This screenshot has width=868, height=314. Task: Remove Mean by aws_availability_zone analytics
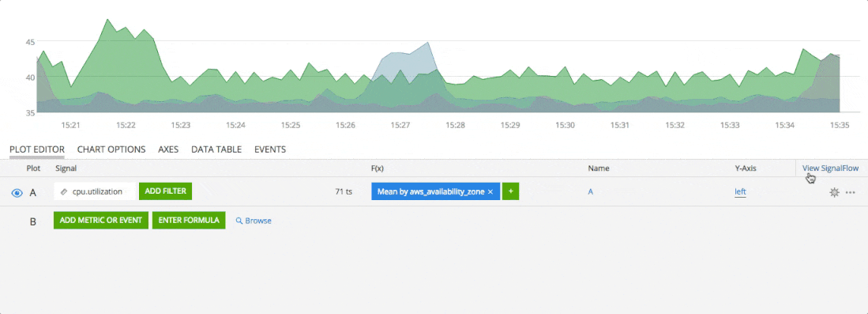[490, 191]
